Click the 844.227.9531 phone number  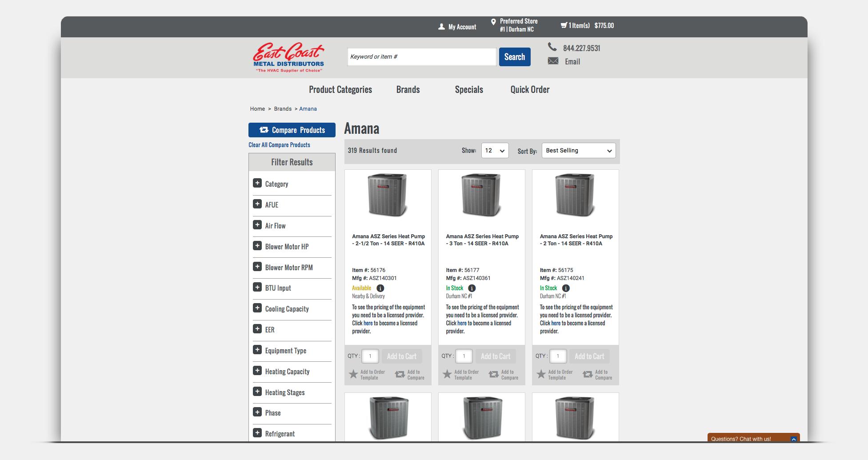coord(581,48)
